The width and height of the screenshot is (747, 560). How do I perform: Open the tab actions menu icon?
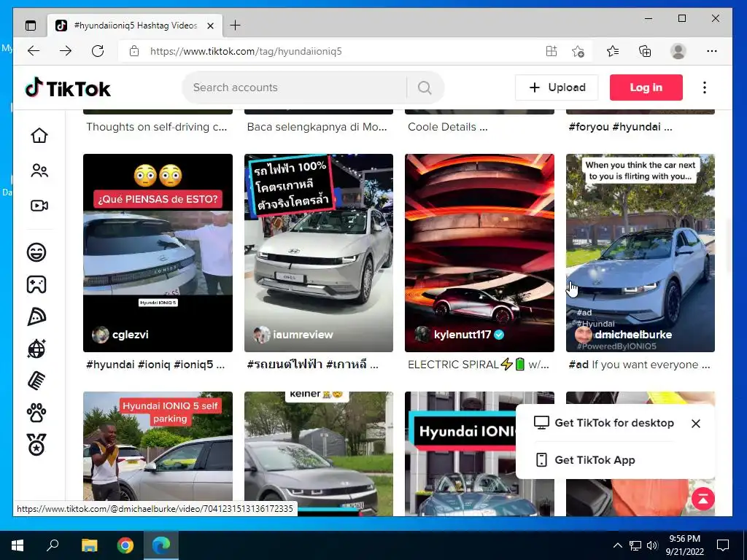[31, 26]
